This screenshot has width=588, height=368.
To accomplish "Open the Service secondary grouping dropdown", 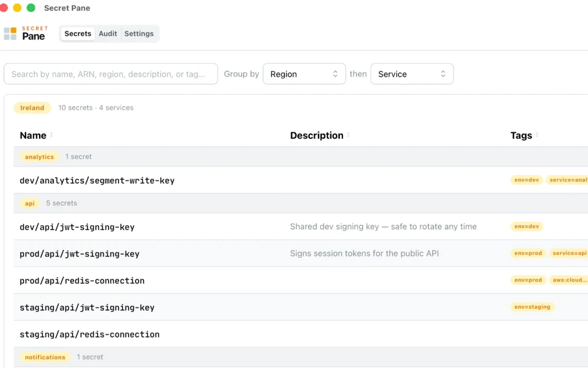I will coord(412,74).
